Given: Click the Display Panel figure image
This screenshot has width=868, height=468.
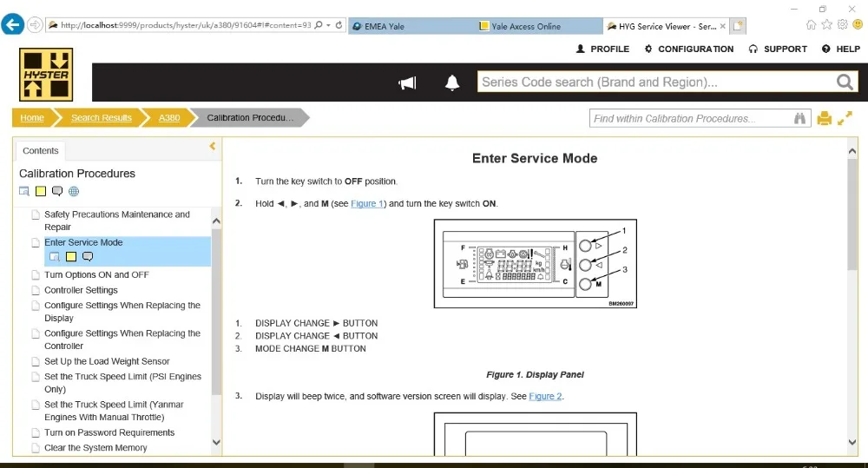Looking at the screenshot, I should coord(536,264).
